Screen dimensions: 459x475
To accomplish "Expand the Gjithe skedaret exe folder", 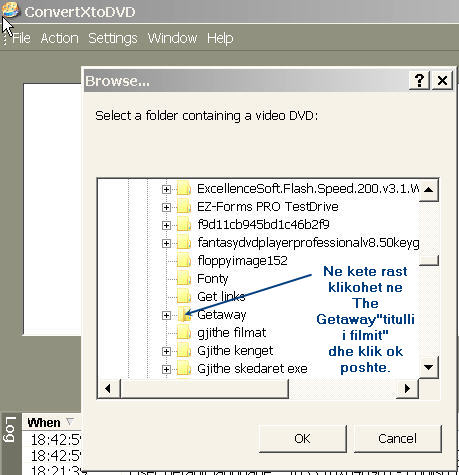I will point(166,369).
